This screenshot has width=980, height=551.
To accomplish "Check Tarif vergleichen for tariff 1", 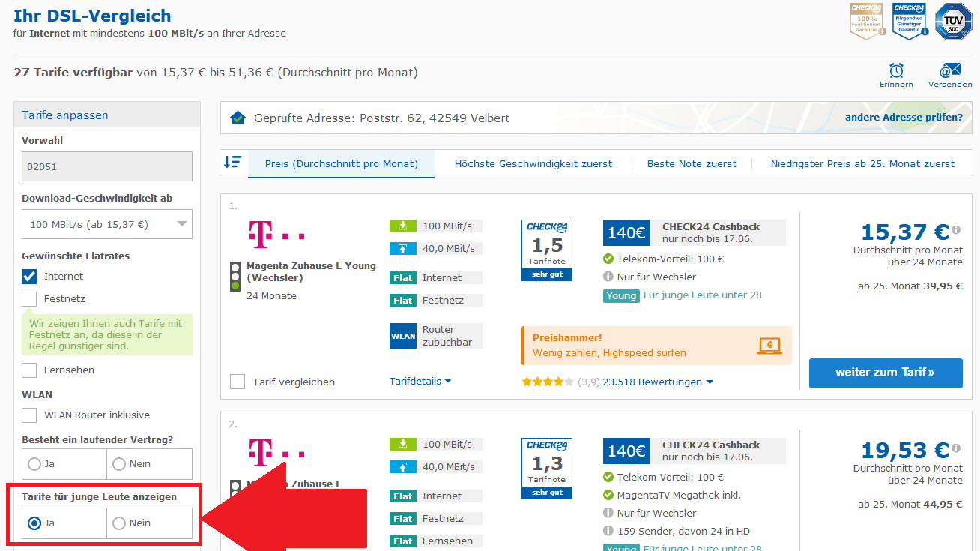I will pyautogui.click(x=238, y=382).
